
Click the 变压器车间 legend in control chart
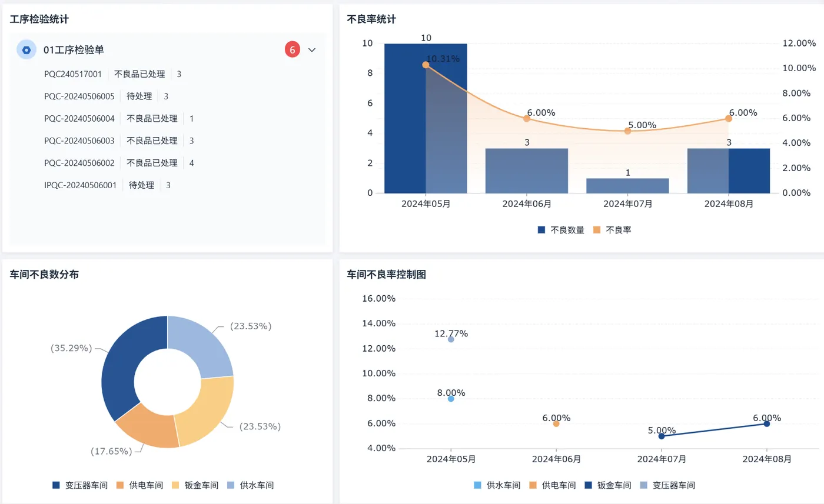[x=670, y=485]
